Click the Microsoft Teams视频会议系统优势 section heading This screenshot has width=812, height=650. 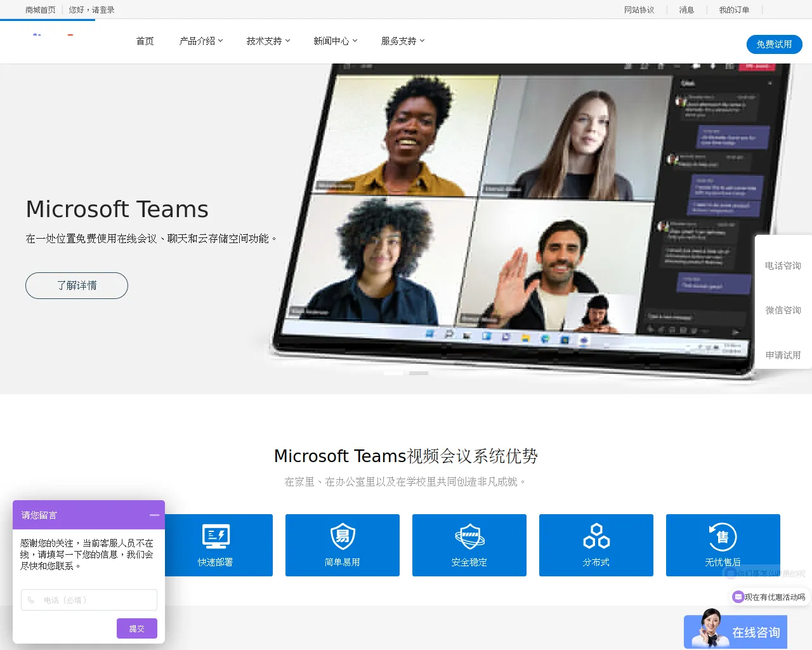click(406, 456)
